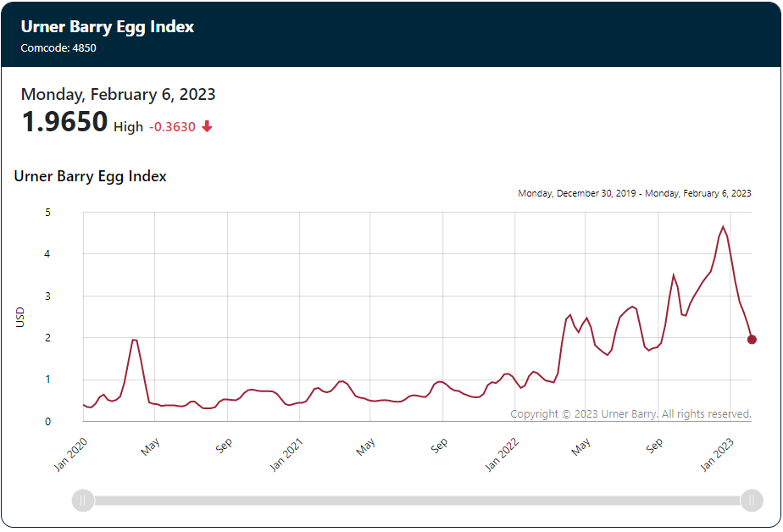Click the y-axis value 5
This screenshot has width=783, height=532.
pyautogui.click(x=48, y=213)
